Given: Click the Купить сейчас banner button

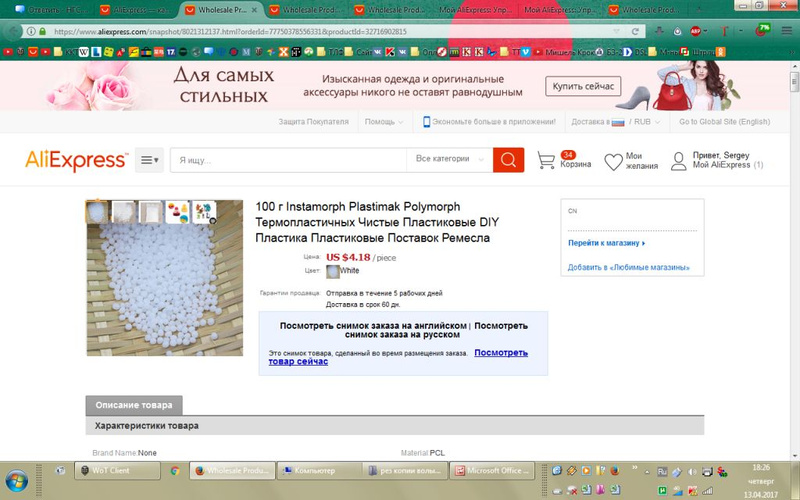Looking at the screenshot, I should 583,86.
